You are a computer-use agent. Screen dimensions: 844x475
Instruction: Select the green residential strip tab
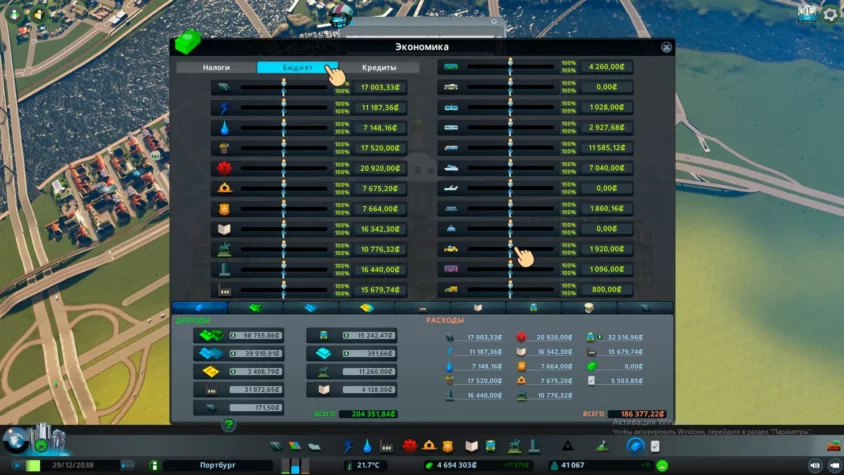pos(256,308)
